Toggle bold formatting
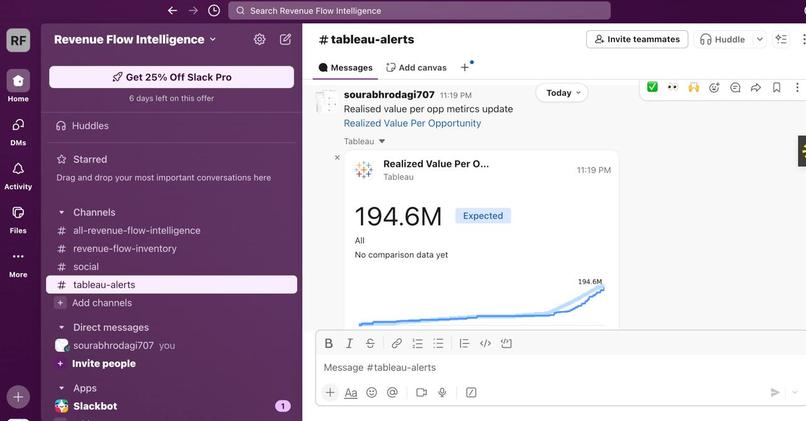 tap(329, 343)
